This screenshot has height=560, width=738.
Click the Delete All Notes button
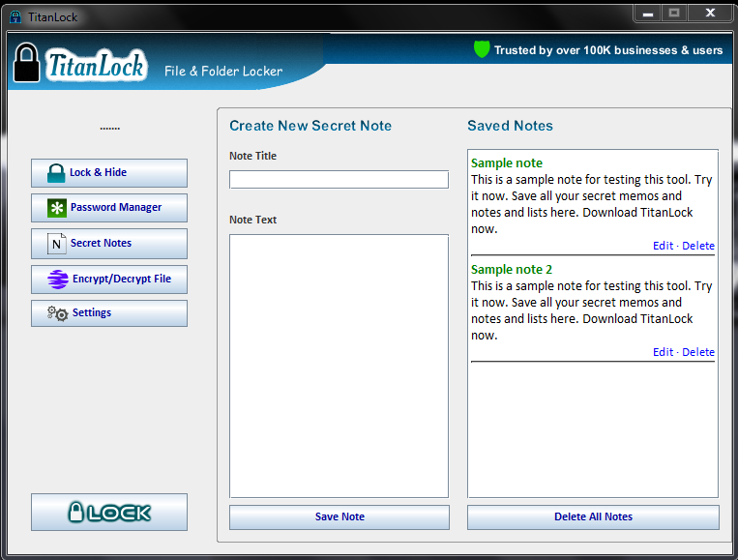pyautogui.click(x=593, y=517)
